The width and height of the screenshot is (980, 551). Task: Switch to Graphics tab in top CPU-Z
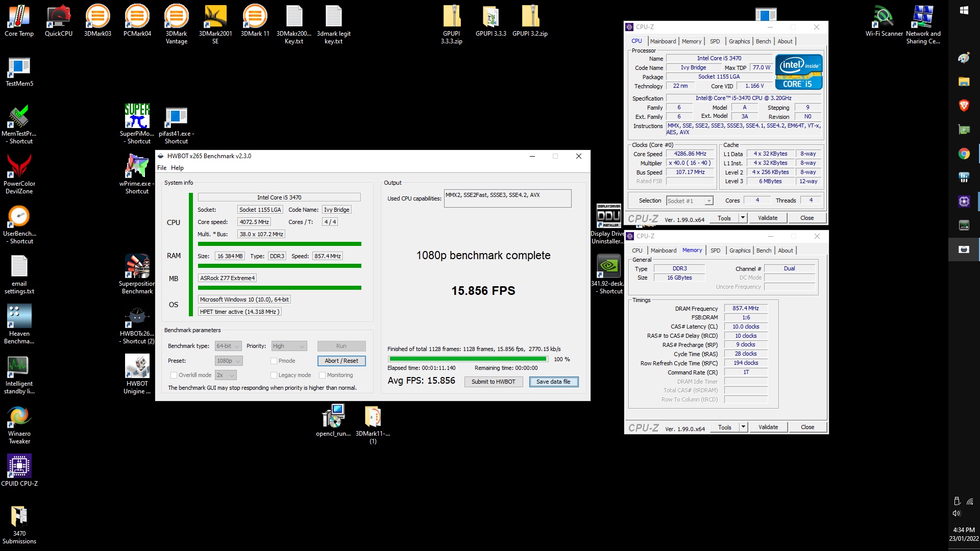(739, 41)
